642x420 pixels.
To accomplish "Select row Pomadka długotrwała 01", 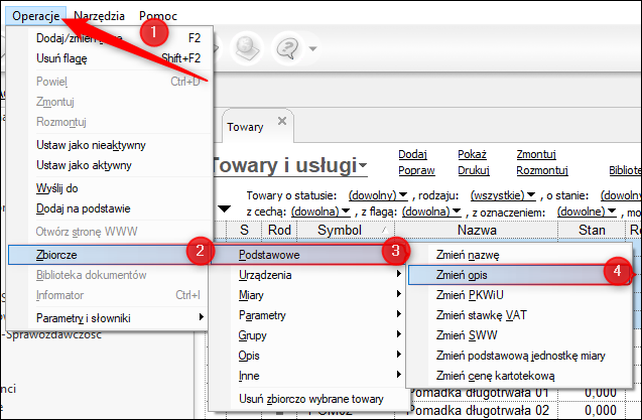I will [x=479, y=393].
